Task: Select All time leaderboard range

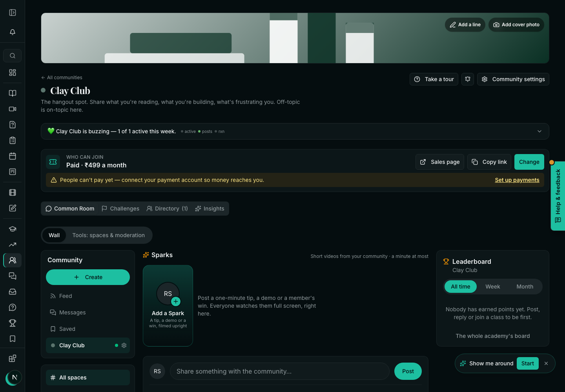Action: [x=461, y=287]
